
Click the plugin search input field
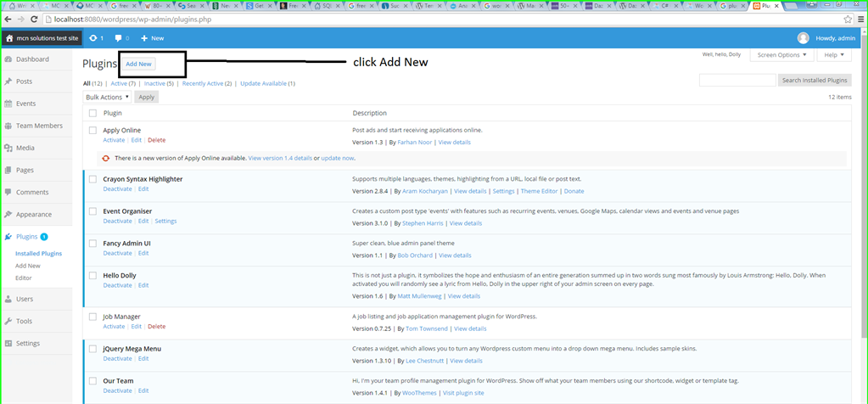click(737, 81)
